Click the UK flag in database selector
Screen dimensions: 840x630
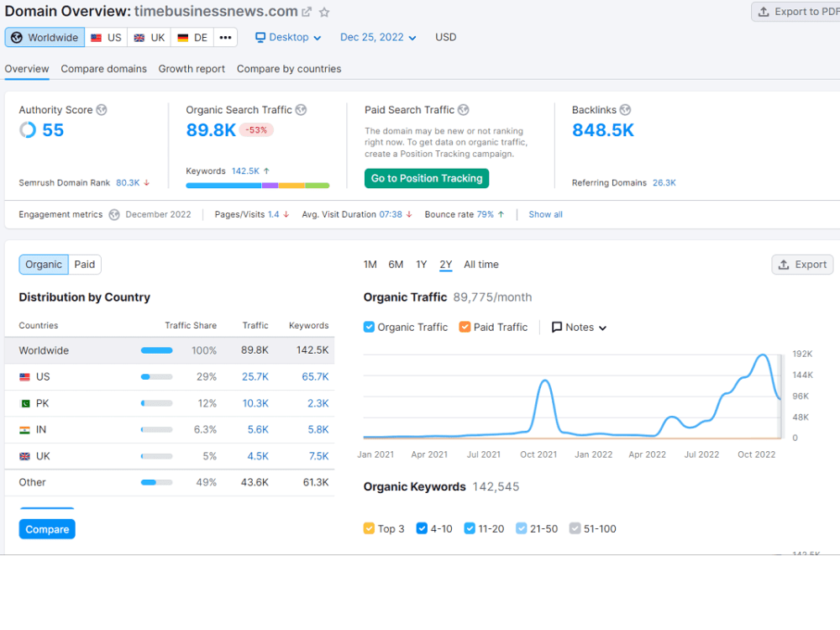(x=139, y=38)
